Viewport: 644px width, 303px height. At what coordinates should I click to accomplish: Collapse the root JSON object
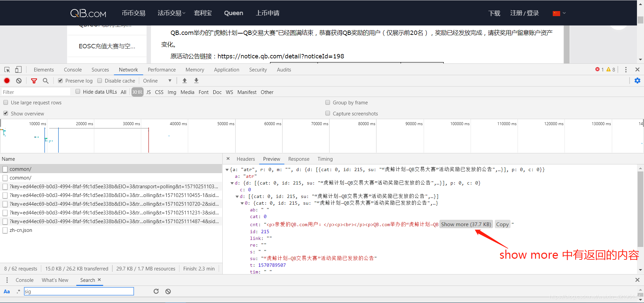tap(227, 170)
